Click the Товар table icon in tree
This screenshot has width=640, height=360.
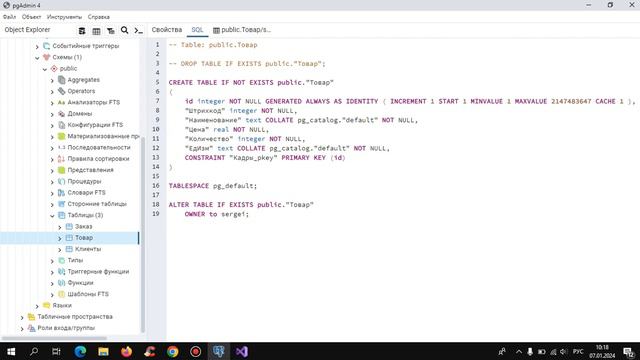click(x=69, y=238)
